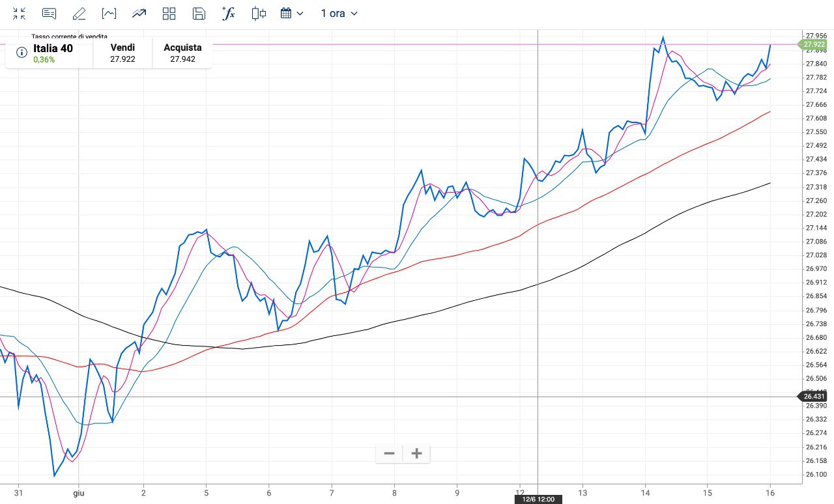This screenshot has height=504, width=834.
Task: Click the 26.100 price axis label
Action: pyautogui.click(x=816, y=474)
